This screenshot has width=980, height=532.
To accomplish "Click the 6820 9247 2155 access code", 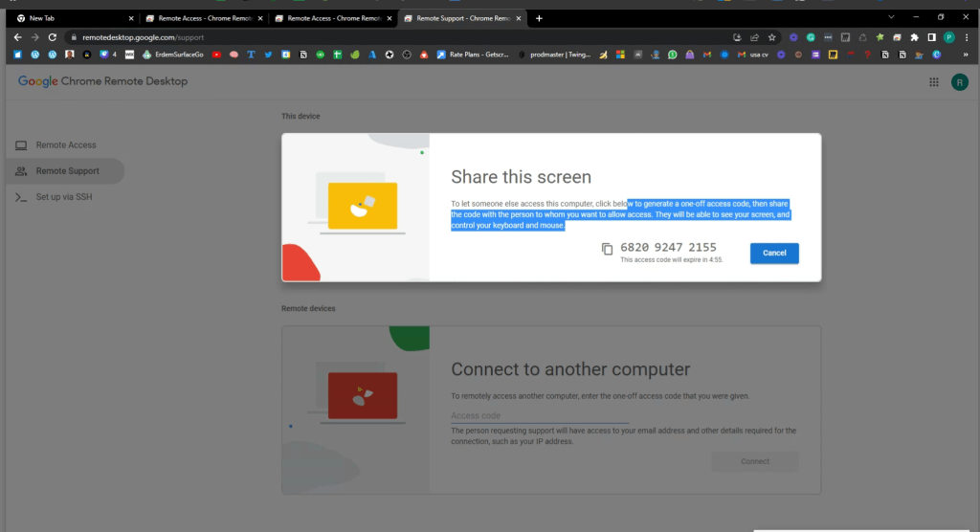I will [x=668, y=248].
